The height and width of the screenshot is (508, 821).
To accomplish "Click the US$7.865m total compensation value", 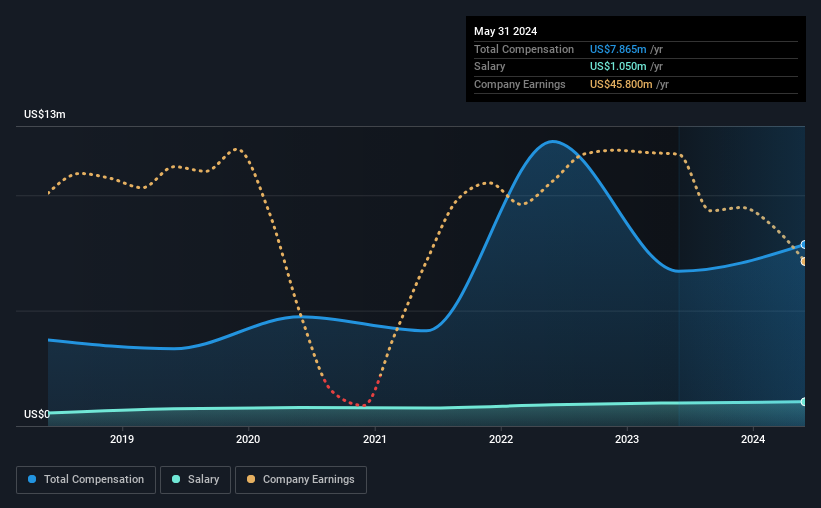I will [618, 49].
